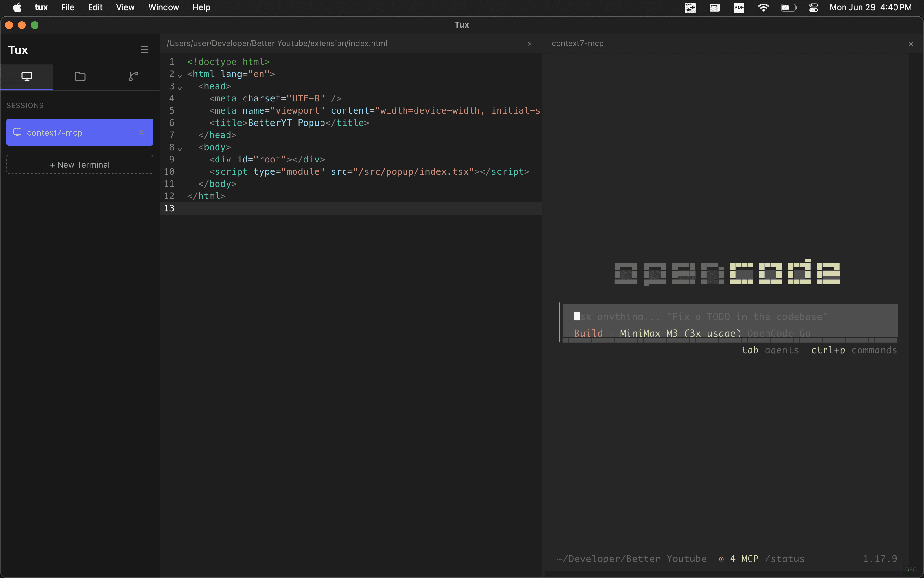This screenshot has height=578, width=924.
Task: Click the div id root line
Action: (x=267, y=159)
